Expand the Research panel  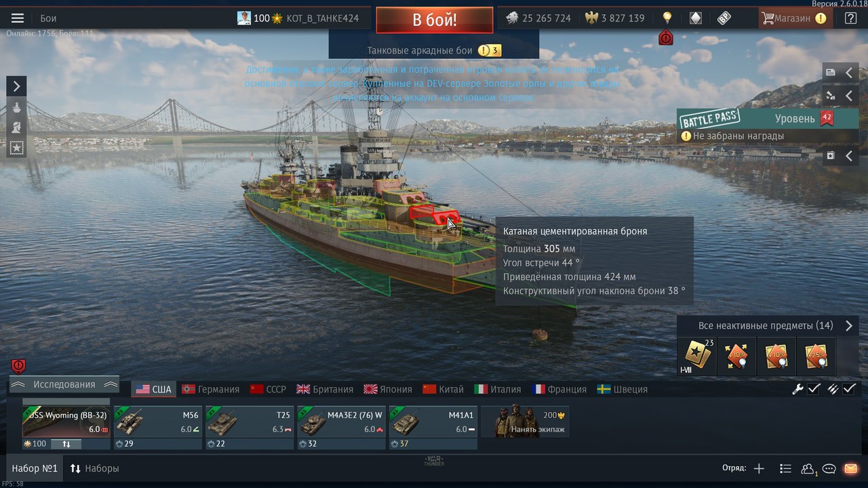pyautogui.click(x=64, y=384)
